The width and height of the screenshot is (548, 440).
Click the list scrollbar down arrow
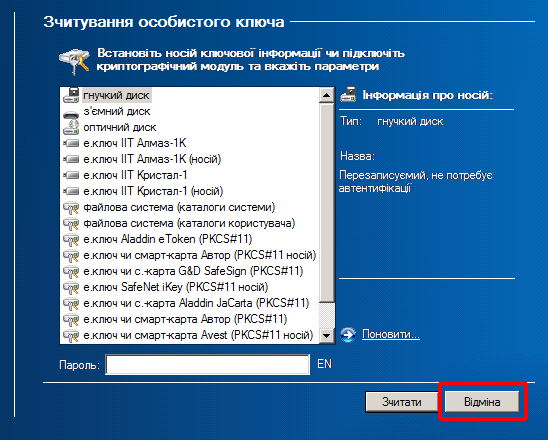coord(327,336)
